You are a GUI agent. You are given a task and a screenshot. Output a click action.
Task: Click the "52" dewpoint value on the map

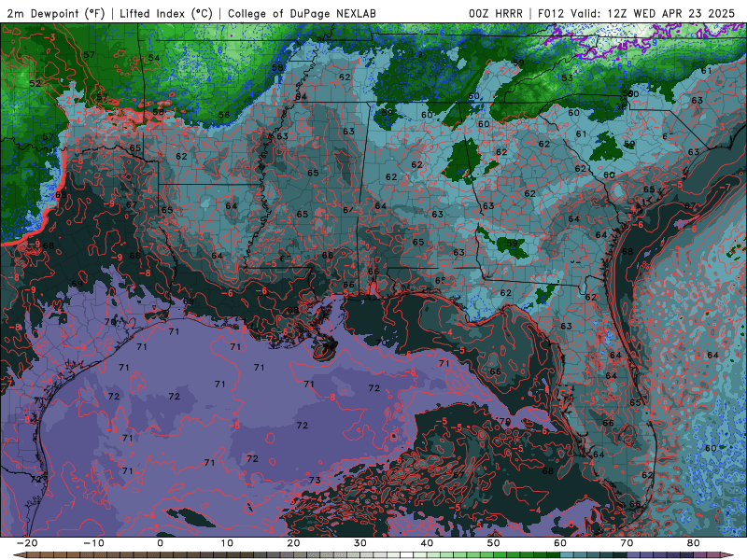35,83
